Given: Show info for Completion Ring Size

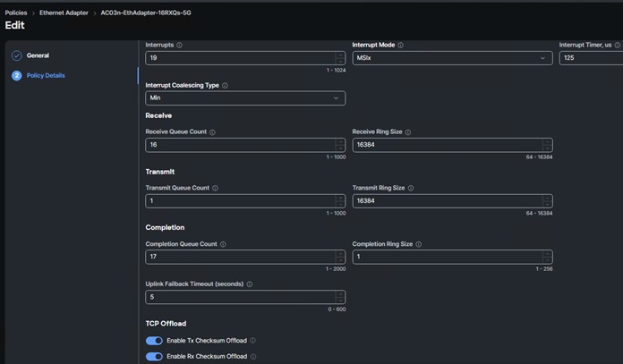Looking at the screenshot, I should [x=418, y=244].
